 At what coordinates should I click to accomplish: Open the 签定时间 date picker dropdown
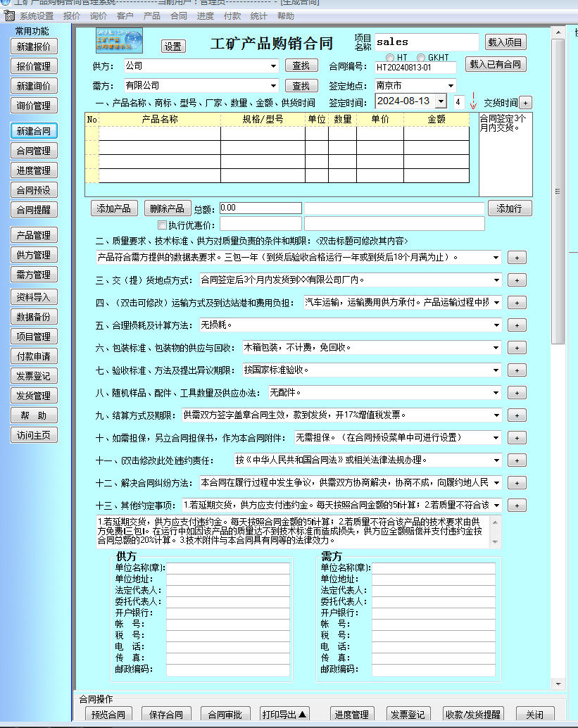[x=441, y=101]
